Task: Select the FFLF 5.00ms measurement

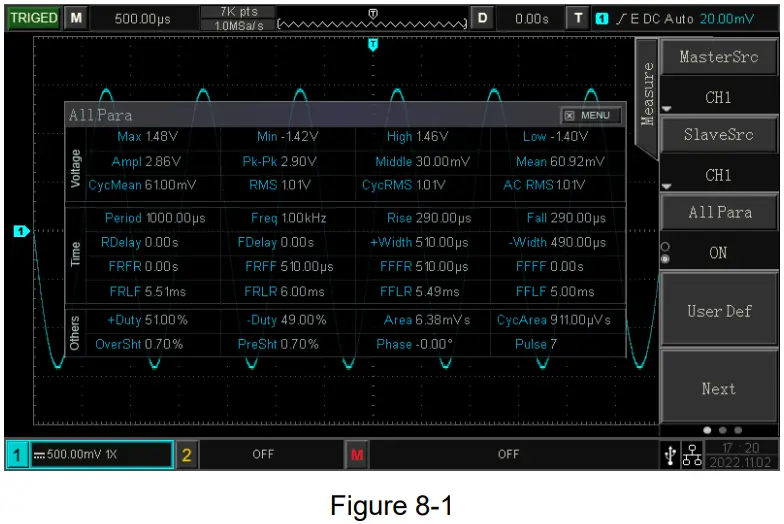Action: [555, 292]
